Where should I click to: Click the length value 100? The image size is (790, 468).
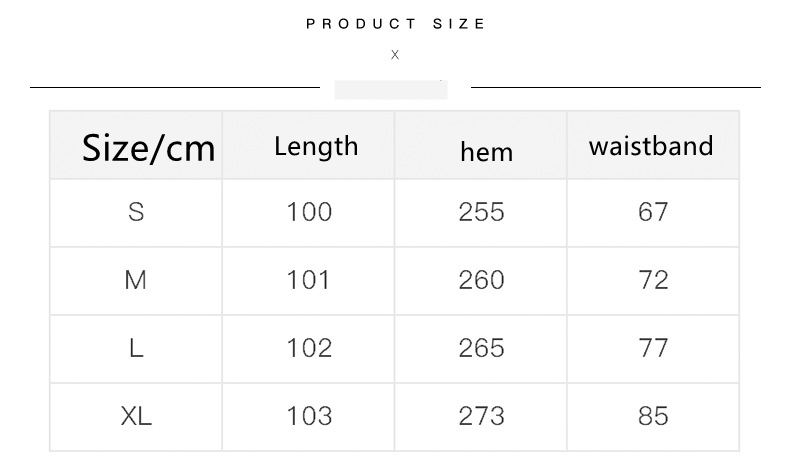click(x=309, y=212)
